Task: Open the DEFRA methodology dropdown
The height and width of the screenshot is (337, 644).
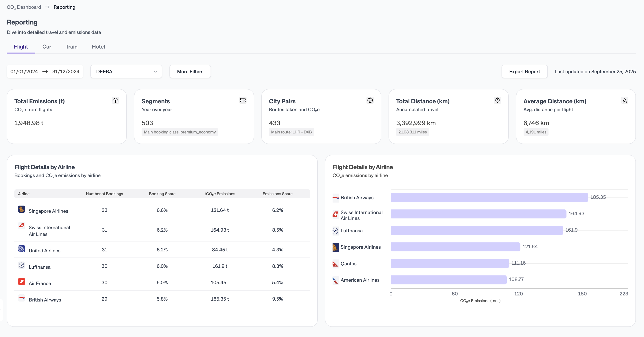Action: [126, 71]
